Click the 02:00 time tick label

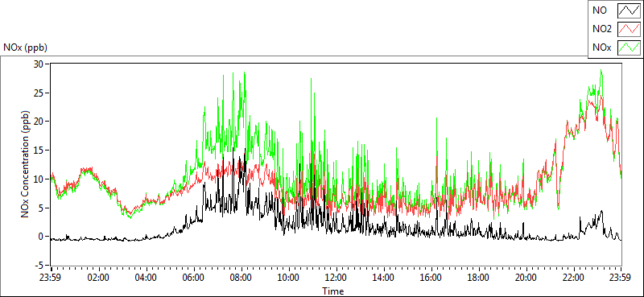pyautogui.click(x=98, y=277)
